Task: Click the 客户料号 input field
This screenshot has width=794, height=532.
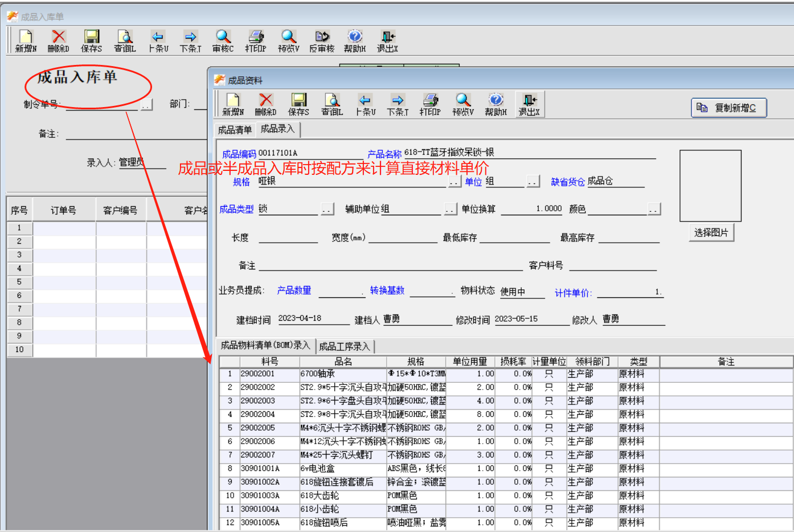Action: click(613, 265)
